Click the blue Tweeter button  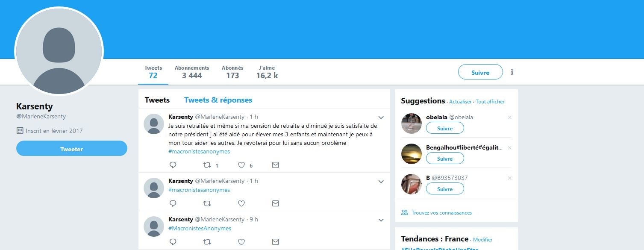72,149
